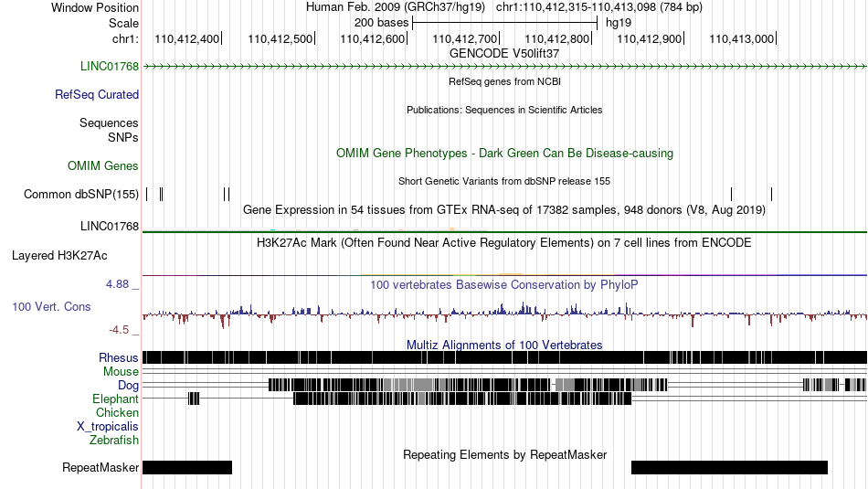This screenshot has width=868, height=489.
Task: Click the Dog alignment blocks
Action: tap(468, 384)
